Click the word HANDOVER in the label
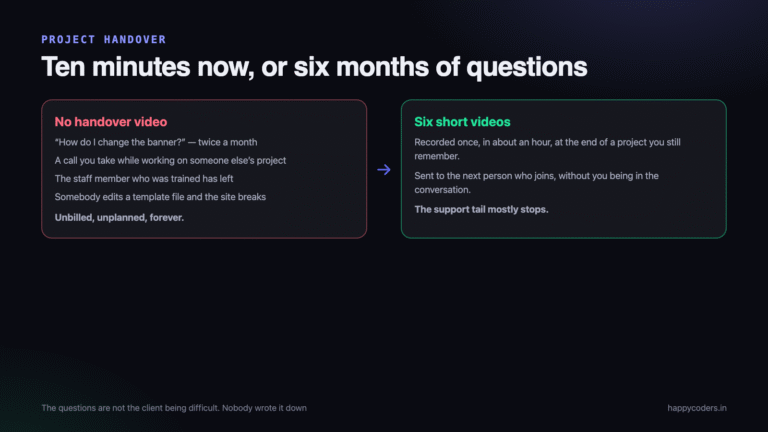Viewport: 768px width, 432px height. point(135,40)
